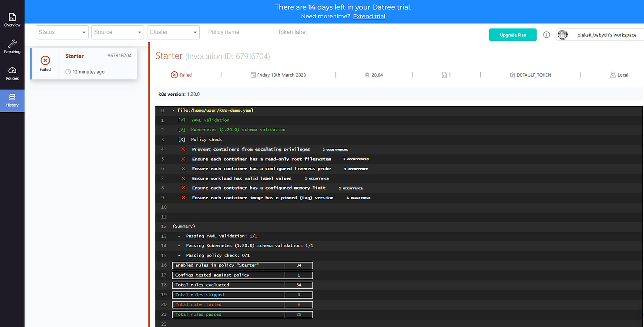The width and height of the screenshot is (644, 327).
Task: Open the Overview sidebar section
Action: pos(12,20)
